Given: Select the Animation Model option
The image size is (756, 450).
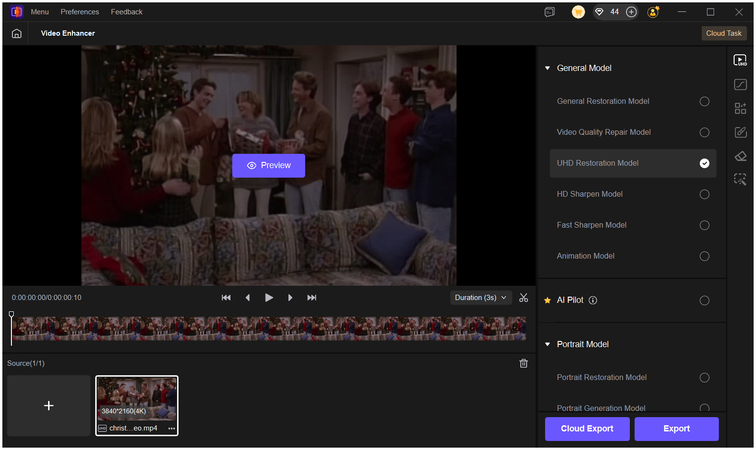Looking at the screenshot, I should click(x=704, y=256).
